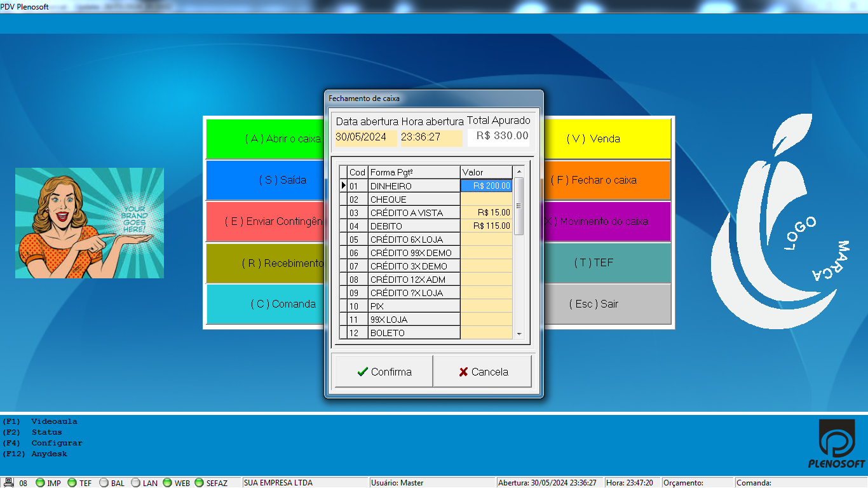Open the (R) Recebimento option

(x=265, y=262)
